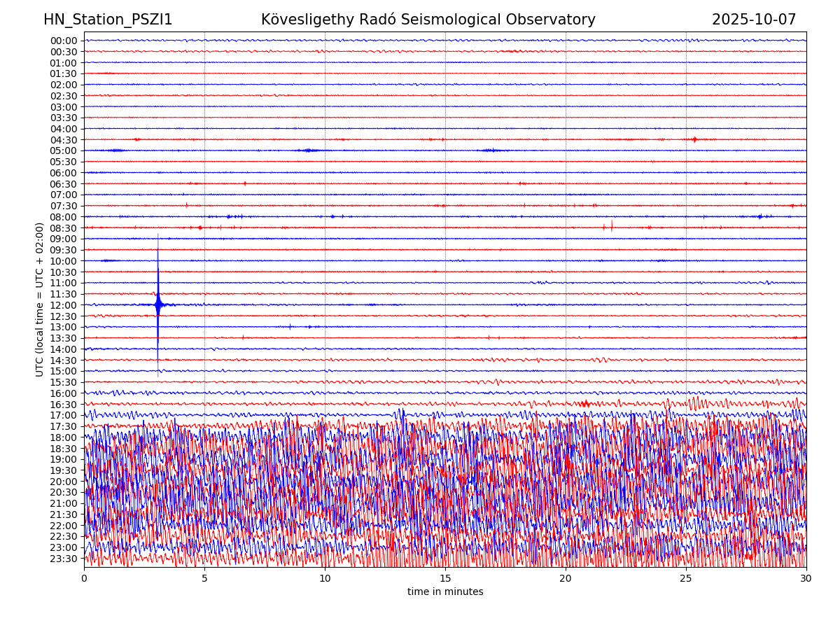Click the 04:30 row label
The image size is (840, 630).
pyautogui.click(x=64, y=140)
